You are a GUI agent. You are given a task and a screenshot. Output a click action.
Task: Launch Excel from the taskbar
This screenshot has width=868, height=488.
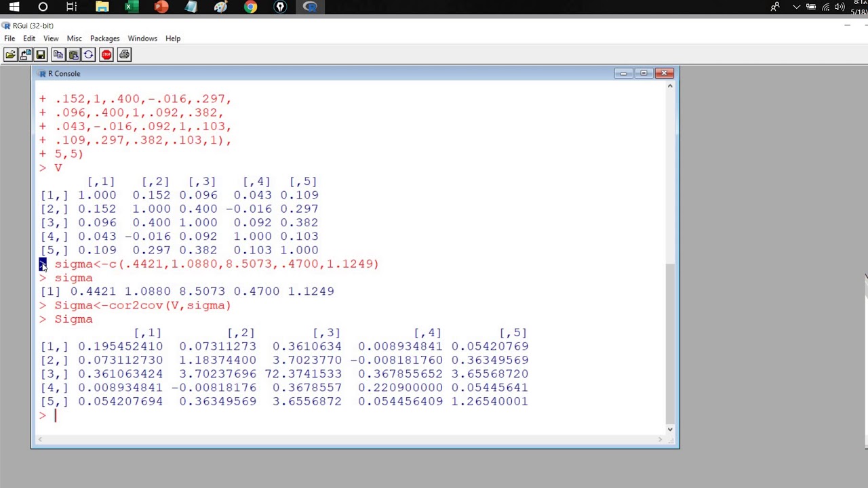coord(132,7)
